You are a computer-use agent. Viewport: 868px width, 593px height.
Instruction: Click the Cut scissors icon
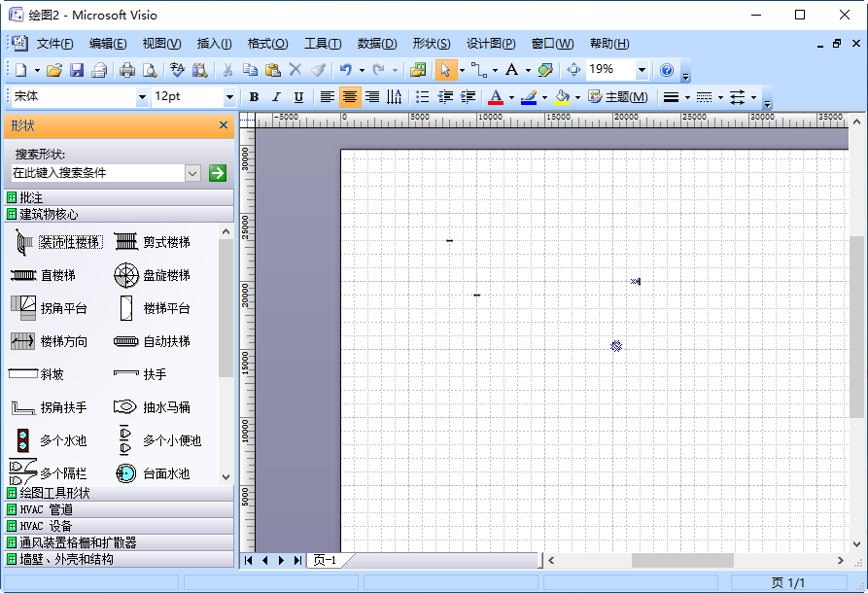point(227,70)
